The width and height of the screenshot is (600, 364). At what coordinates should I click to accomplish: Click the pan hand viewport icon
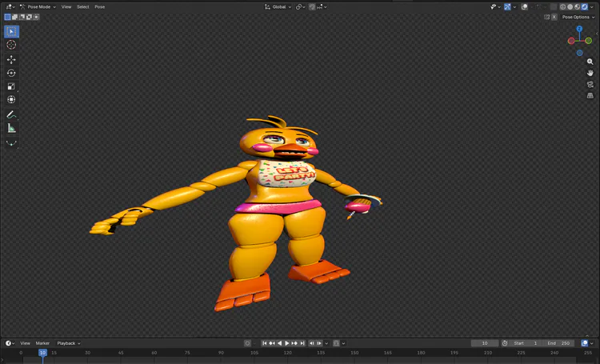(590, 73)
